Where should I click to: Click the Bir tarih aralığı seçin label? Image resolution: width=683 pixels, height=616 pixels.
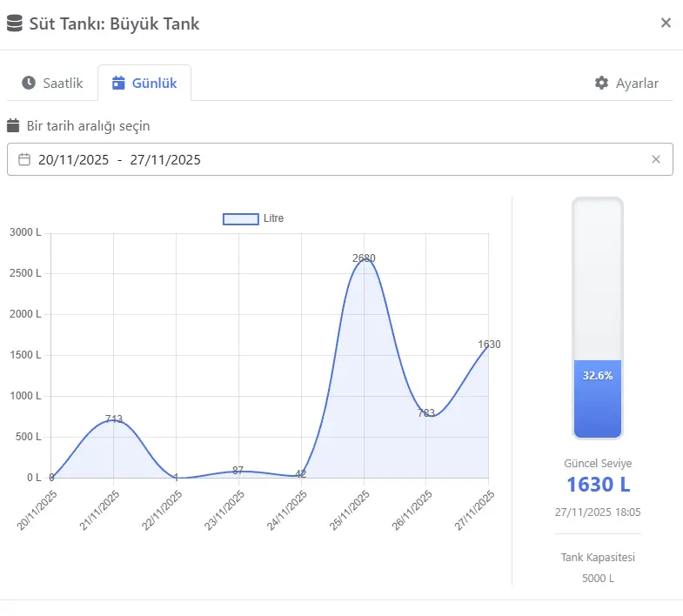pos(89,126)
